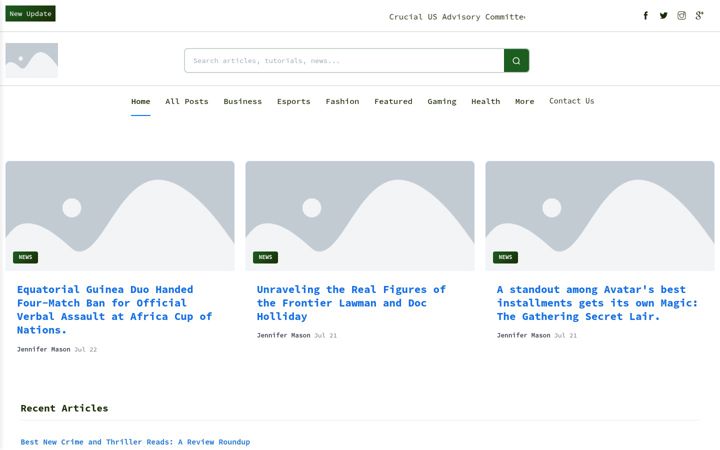Screen dimensions: 720x450
Task: Open the Equatorial Guinea Duo article headline
Action: pos(114,309)
